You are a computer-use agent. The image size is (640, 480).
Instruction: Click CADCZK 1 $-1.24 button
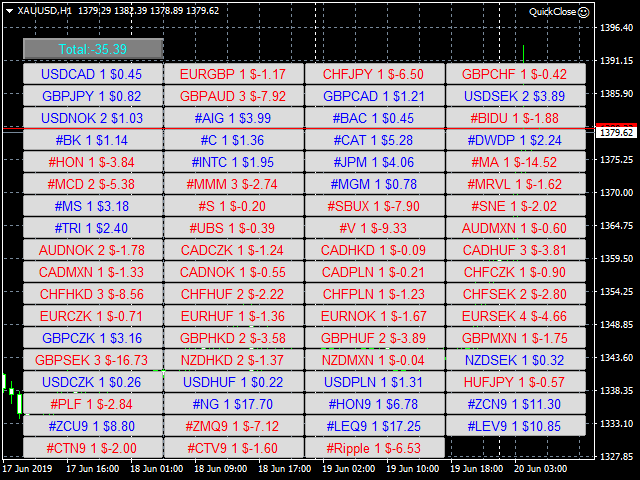coord(234,250)
